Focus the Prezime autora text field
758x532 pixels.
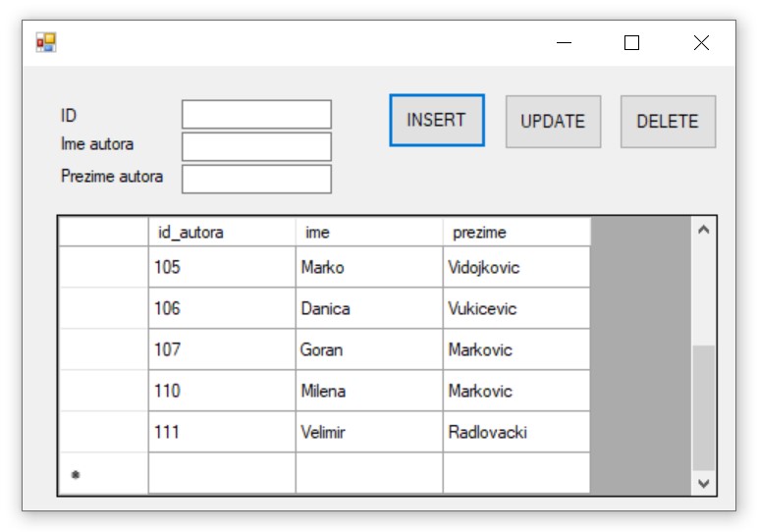256,179
